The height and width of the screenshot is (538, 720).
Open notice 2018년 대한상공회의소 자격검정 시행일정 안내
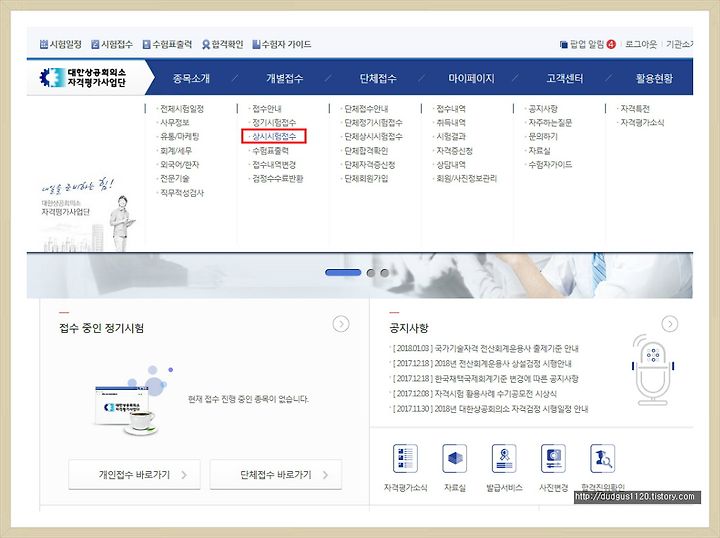coord(489,409)
